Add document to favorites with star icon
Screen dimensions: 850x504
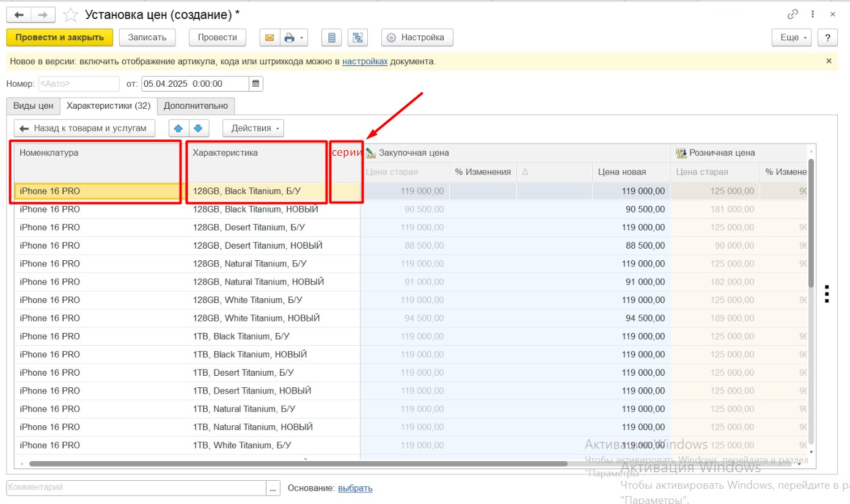pos(71,15)
